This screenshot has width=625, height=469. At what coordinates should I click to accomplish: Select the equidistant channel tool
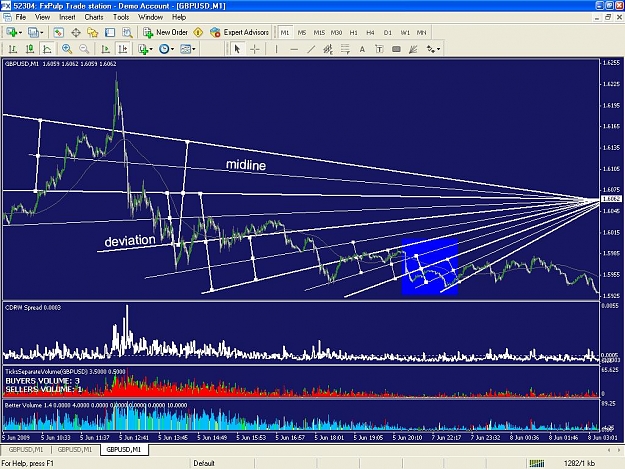click(328, 49)
